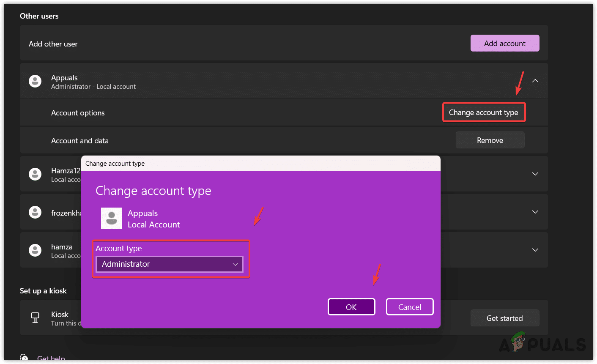Expand the frozenkh account row

pyautogui.click(x=535, y=212)
